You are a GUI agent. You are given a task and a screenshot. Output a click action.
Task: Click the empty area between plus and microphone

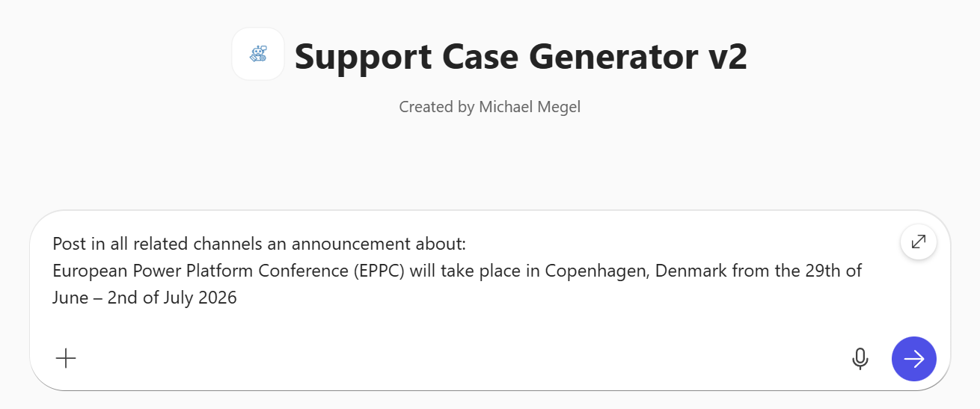[449, 359]
